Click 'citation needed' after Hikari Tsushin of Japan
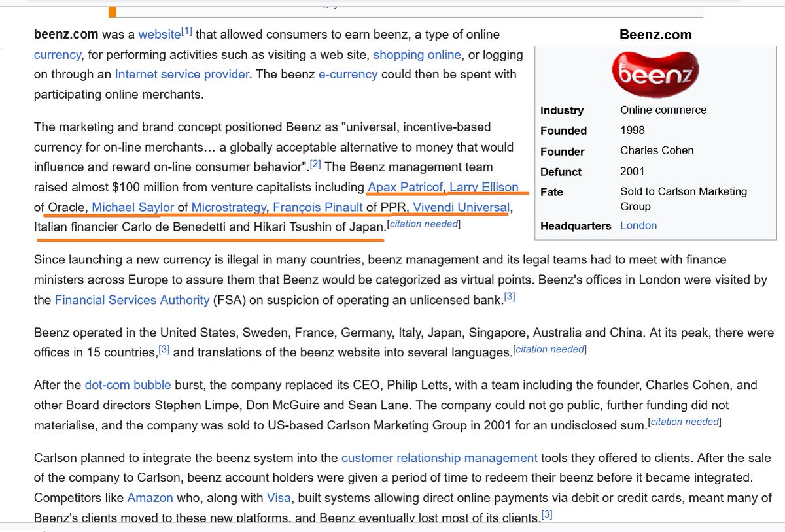The height and width of the screenshot is (532, 785). pos(423,225)
